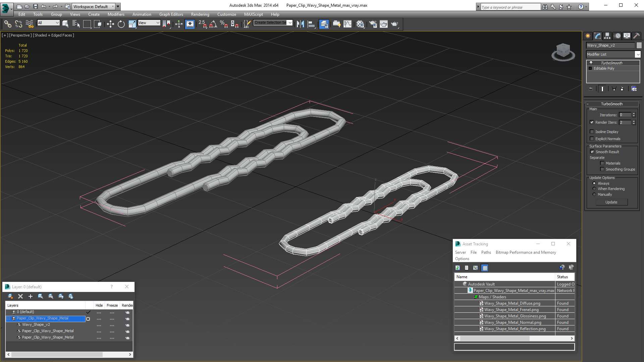644x362 pixels.
Task: Open the Hierarchy command panel tab
Action: (x=607, y=36)
